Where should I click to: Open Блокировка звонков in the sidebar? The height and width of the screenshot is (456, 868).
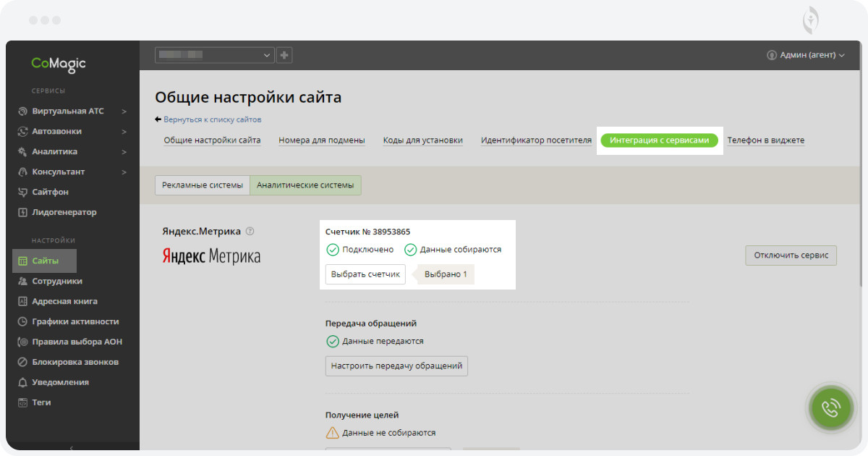pos(75,362)
